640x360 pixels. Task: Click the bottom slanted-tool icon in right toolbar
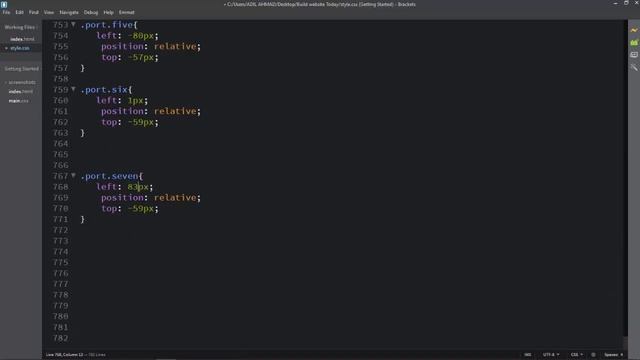pos(633,67)
